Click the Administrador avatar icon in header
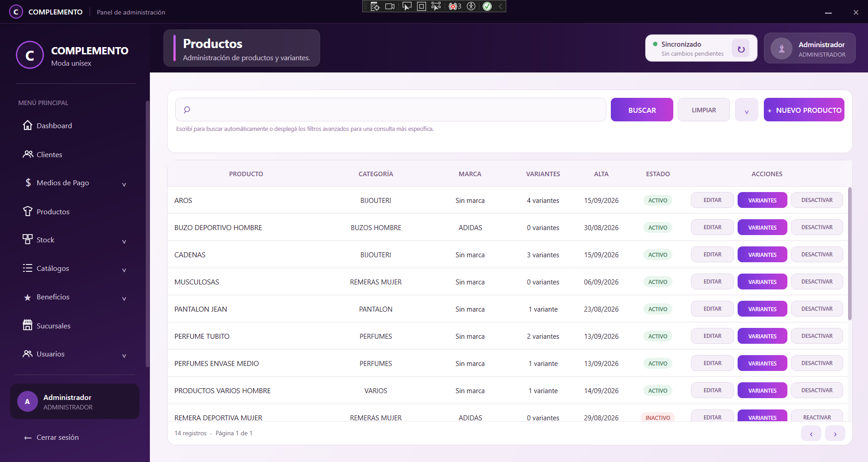 (782, 49)
